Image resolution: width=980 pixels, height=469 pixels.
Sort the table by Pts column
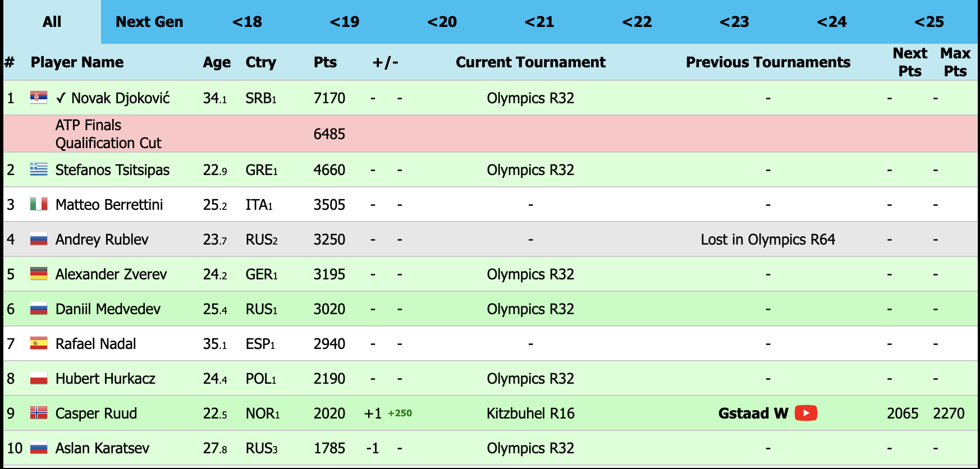pyautogui.click(x=325, y=62)
